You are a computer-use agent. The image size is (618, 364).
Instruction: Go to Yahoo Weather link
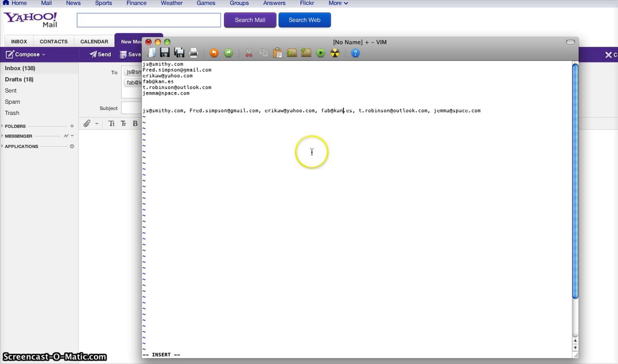[x=171, y=3]
